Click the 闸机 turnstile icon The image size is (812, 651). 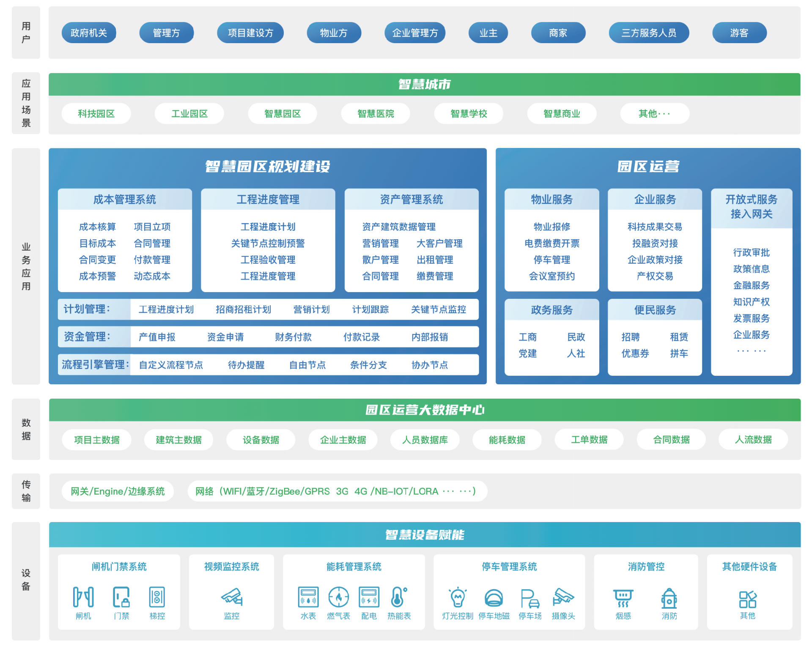pyautogui.click(x=83, y=597)
